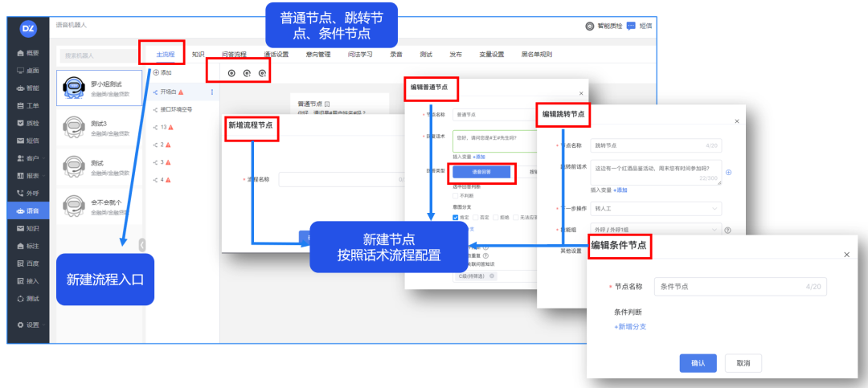The width and height of the screenshot is (868, 388).
Task: Open the 短信 message icon at top right
Action: coord(631,26)
